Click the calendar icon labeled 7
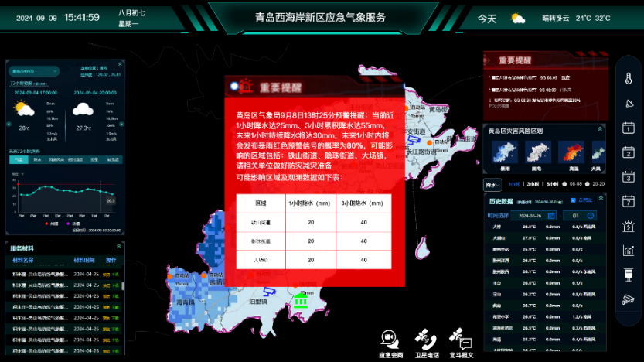Viewport: 644px width, 362px height. click(x=628, y=201)
